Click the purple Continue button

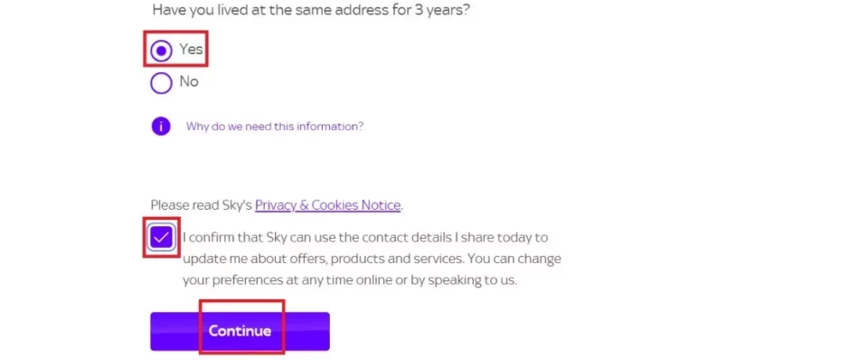pyautogui.click(x=240, y=331)
